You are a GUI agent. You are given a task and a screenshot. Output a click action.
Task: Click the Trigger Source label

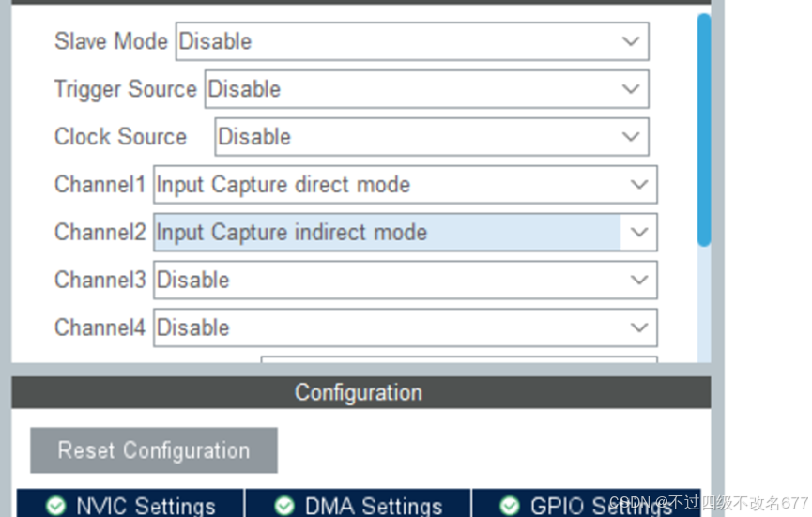[x=126, y=89]
